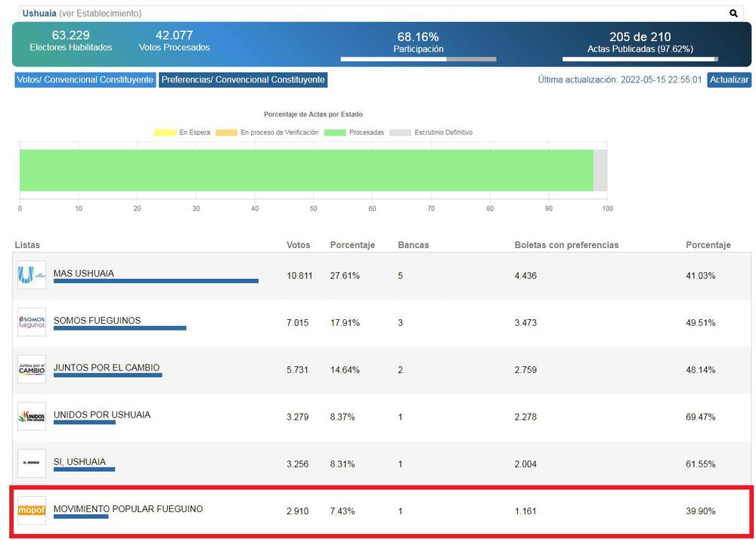Toggle the Procesadas legend series
Image resolution: width=756 pixels, height=540 pixels.
(354, 132)
